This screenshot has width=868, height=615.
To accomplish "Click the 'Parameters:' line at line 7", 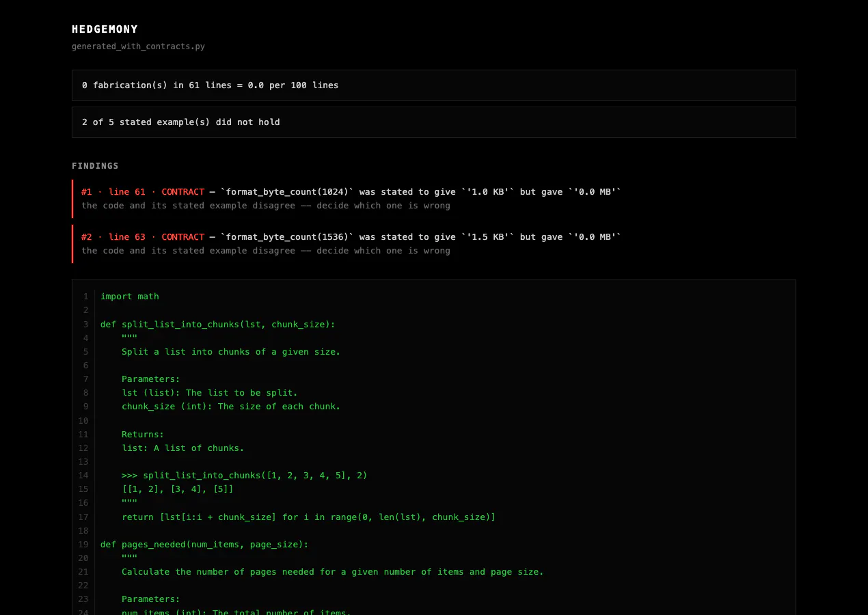I will click(151, 379).
